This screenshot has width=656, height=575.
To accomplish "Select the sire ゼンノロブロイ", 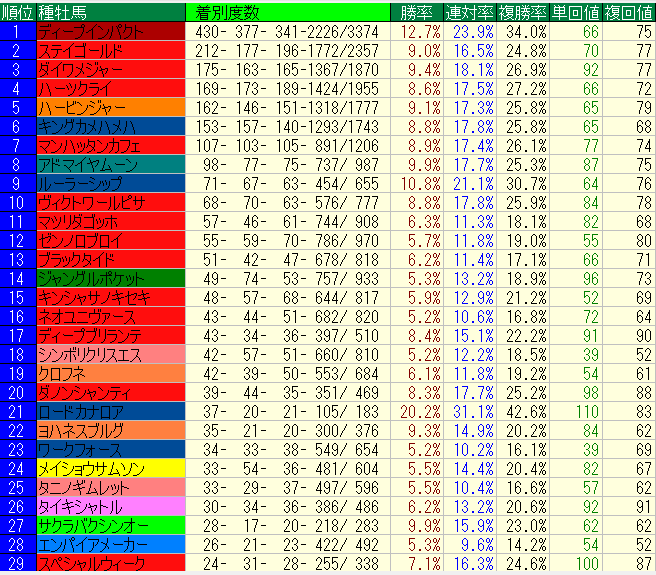I will (x=111, y=241).
